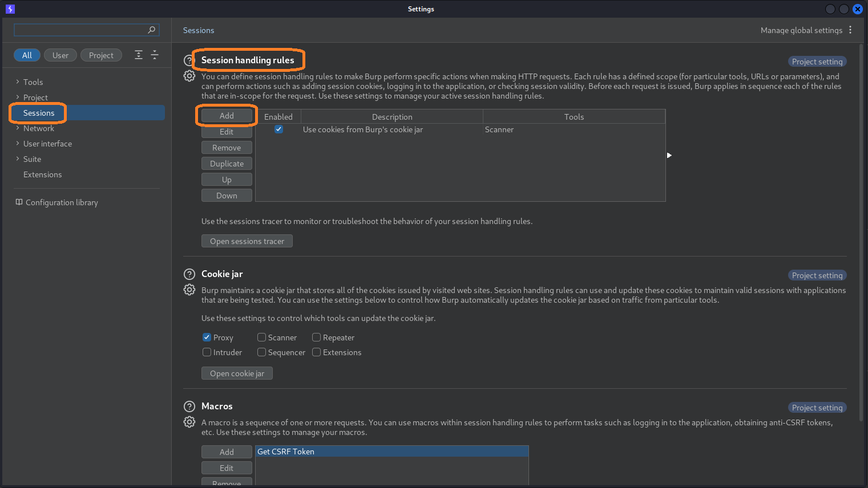Click the expand-all icon above the settings tree
The width and height of the screenshot is (868, 488).
click(138, 55)
